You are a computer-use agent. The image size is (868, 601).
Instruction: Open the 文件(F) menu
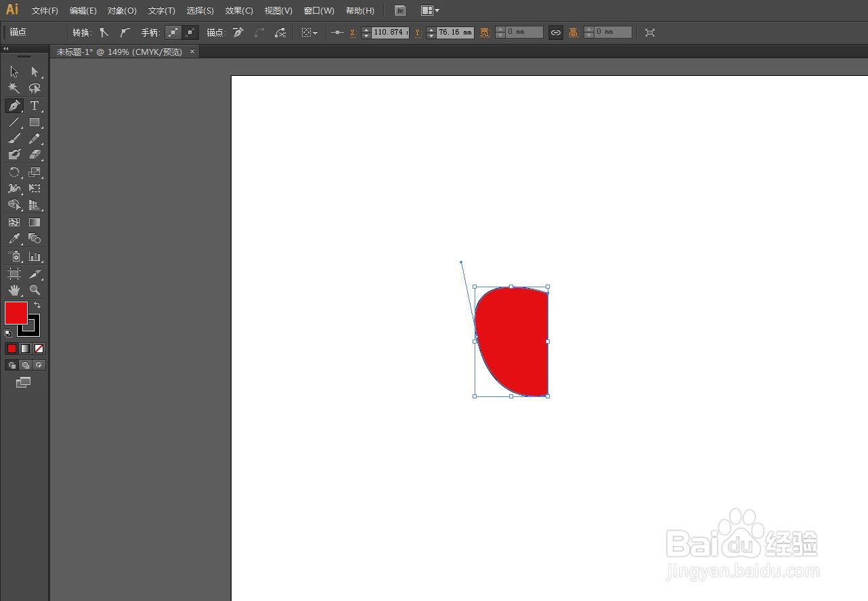coord(45,11)
